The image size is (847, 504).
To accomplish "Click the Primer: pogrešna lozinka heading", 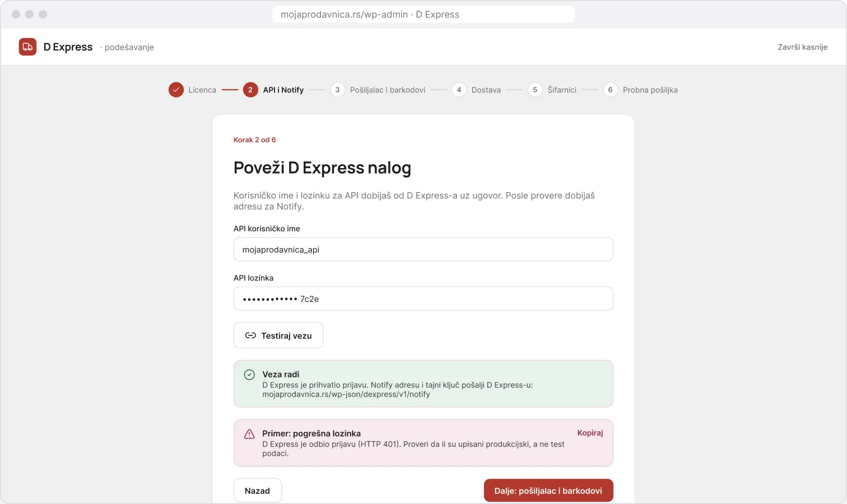I will click(x=311, y=433).
